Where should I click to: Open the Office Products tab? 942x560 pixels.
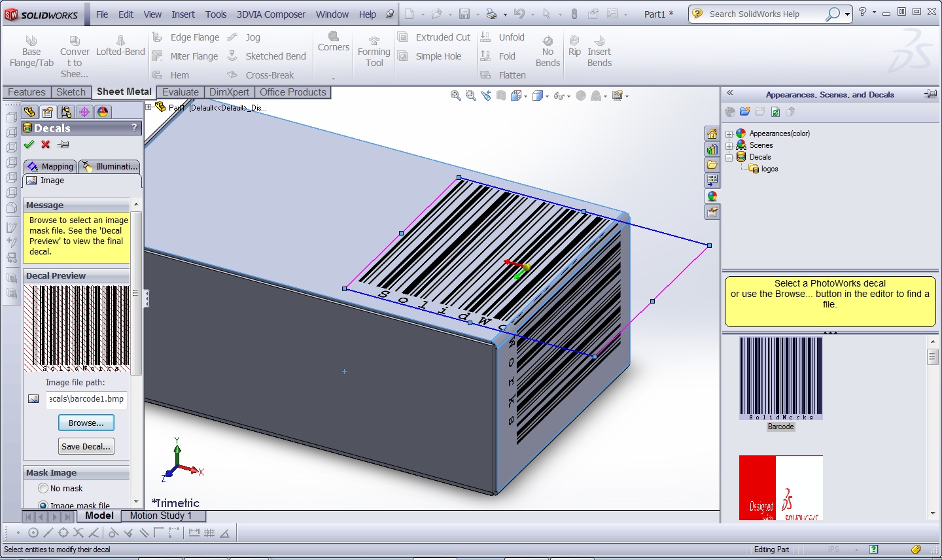(293, 92)
